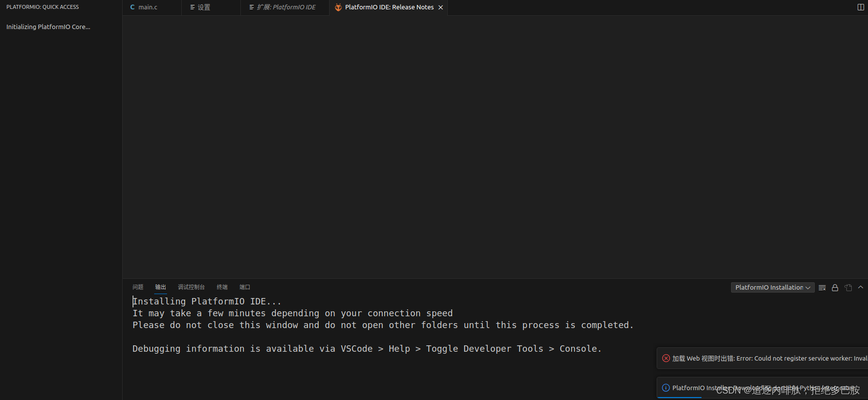Viewport: 868px width, 400px height.
Task: Click the 'Debugging information is available' output line
Action: pyautogui.click(x=367, y=349)
